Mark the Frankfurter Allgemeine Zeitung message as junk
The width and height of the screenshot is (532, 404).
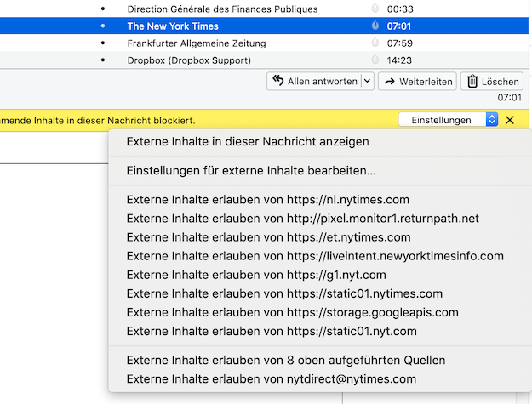point(375,43)
